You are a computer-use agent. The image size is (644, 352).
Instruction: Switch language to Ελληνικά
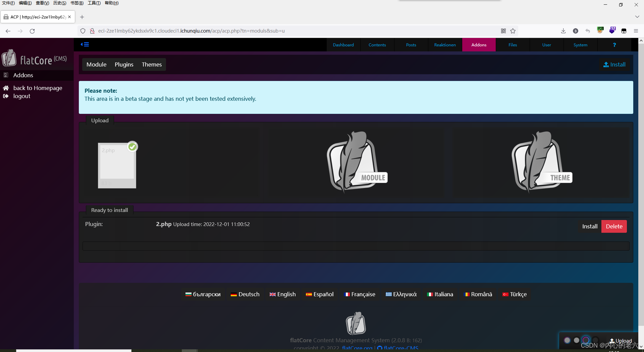401,294
